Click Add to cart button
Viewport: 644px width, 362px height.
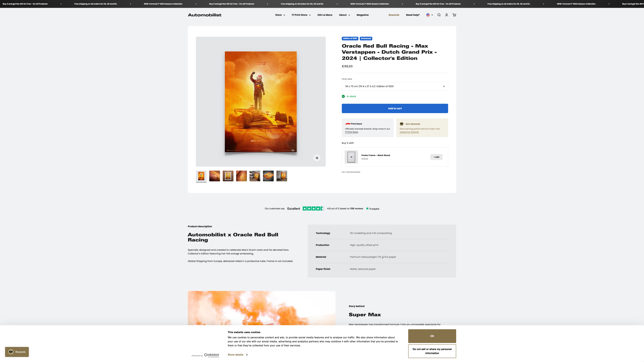coord(395,108)
